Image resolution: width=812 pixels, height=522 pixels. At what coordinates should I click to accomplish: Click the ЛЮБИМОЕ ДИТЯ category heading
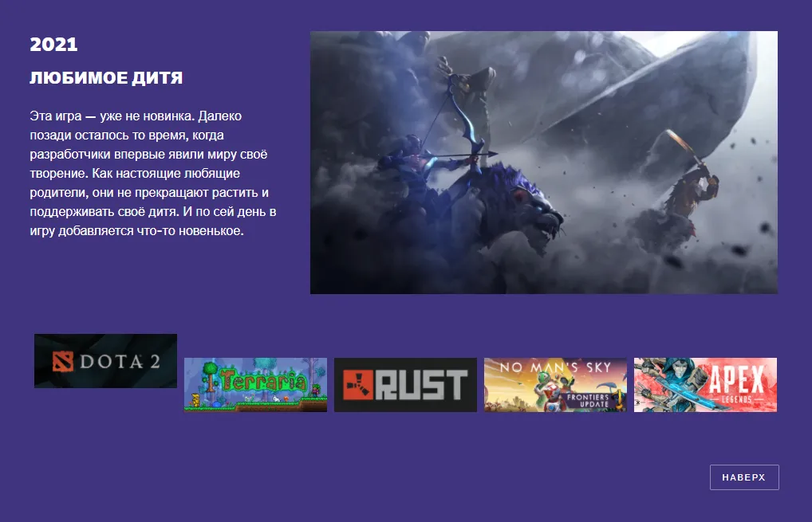[x=106, y=77]
